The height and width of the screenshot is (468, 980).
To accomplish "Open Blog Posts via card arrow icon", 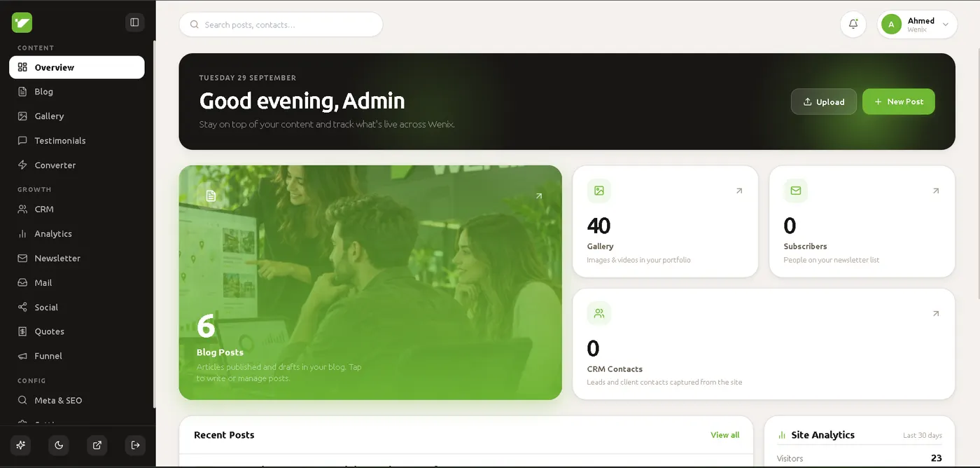I will [539, 196].
